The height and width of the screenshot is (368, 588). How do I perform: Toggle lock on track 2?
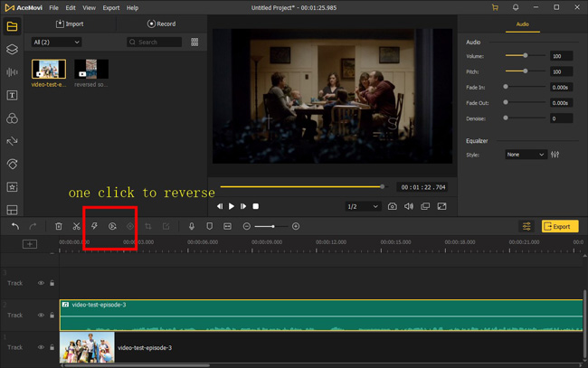(52, 316)
